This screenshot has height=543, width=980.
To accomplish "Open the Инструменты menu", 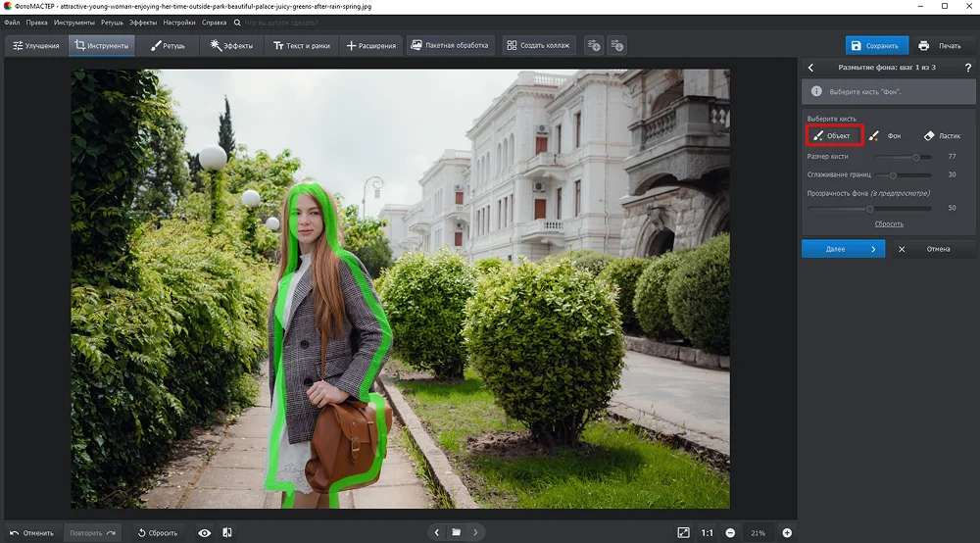I will pos(74,23).
